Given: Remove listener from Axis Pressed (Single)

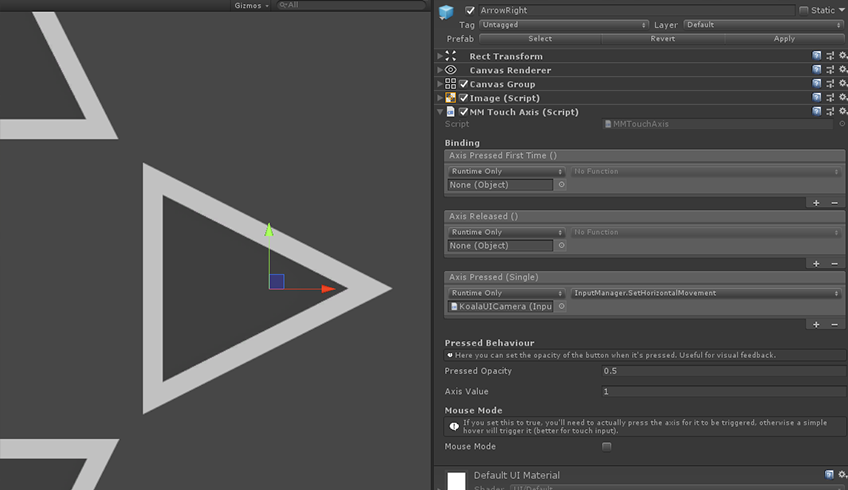Looking at the screenshot, I should pyautogui.click(x=834, y=325).
